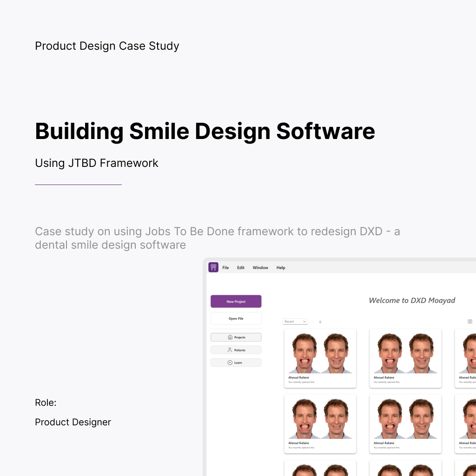The width and height of the screenshot is (476, 476).
Task: Open second project card in top row
Action: coord(405,358)
